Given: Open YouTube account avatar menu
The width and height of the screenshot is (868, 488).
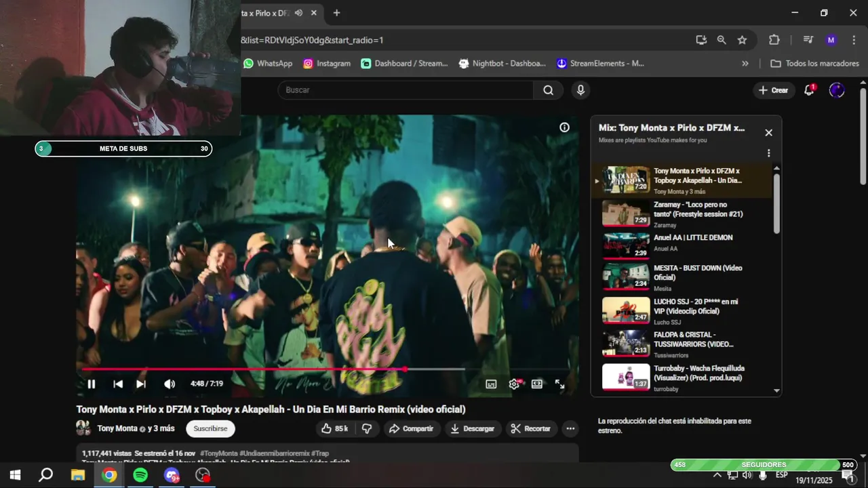Looking at the screenshot, I should (x=837, y=90).
